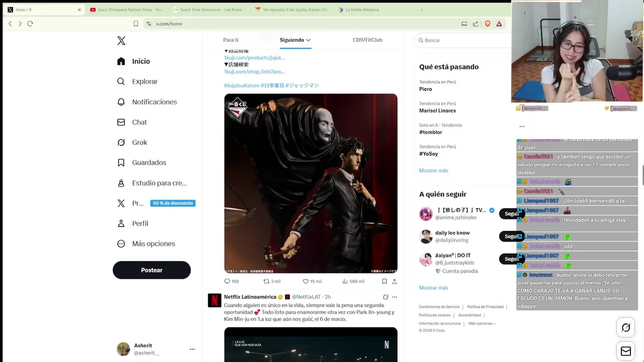Open Netflix Latinoamérica profile name
644x362 pixels.
pyautogui.click(x=250, y=297)
